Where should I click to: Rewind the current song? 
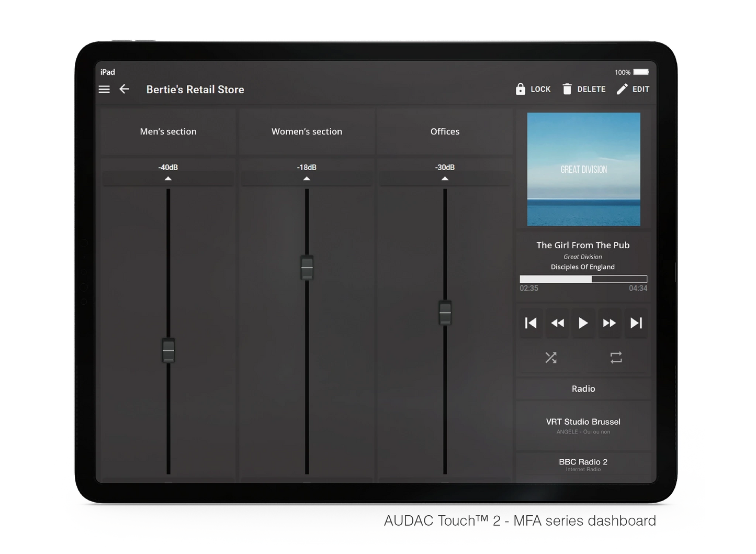point(557,323)
